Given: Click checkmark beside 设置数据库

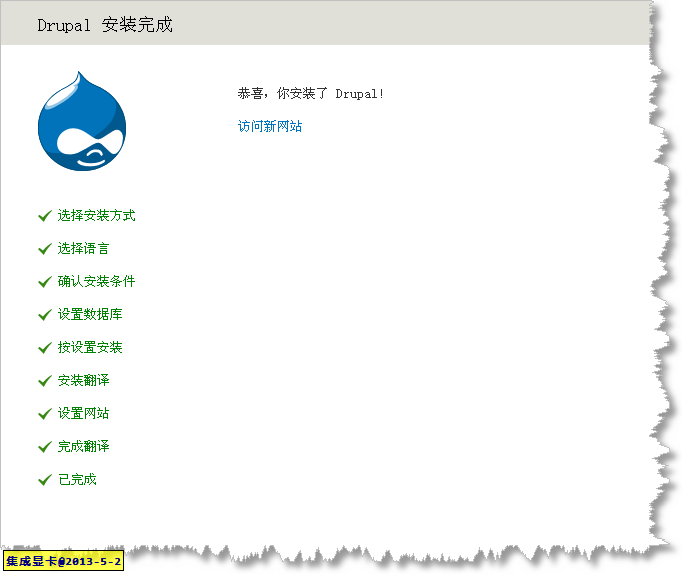Looking at the screenshot, I should click(45, 315).
